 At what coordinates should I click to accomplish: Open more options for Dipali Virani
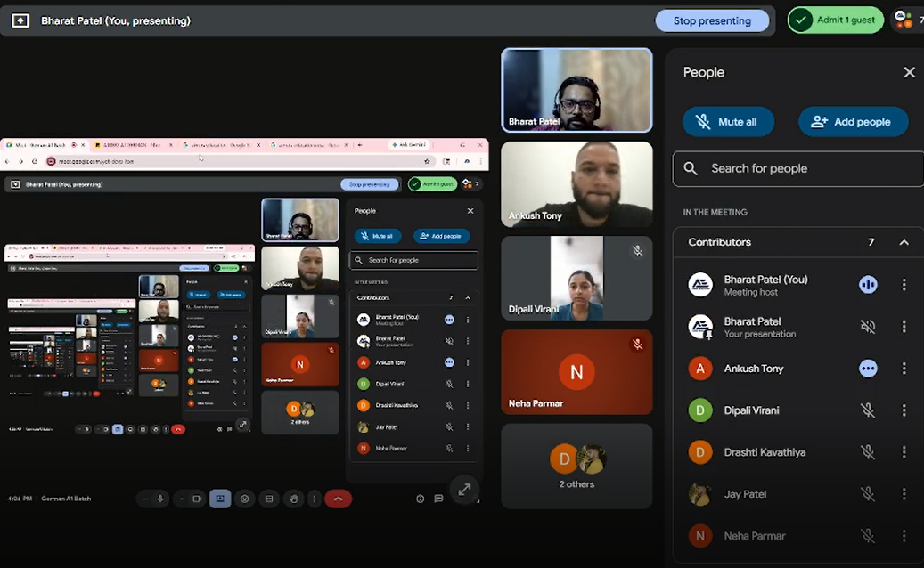tap(904, 410)
